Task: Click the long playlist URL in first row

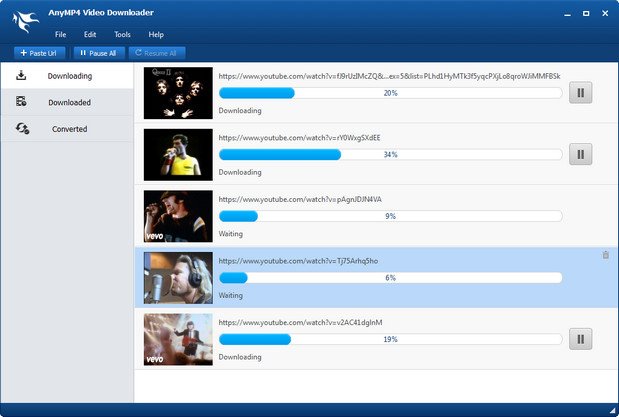Action: pos(389,76)
